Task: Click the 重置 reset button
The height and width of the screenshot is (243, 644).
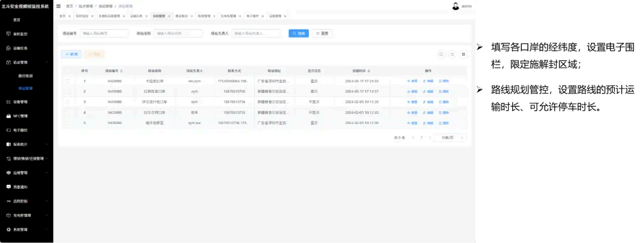Action: (x=322, y=33)
